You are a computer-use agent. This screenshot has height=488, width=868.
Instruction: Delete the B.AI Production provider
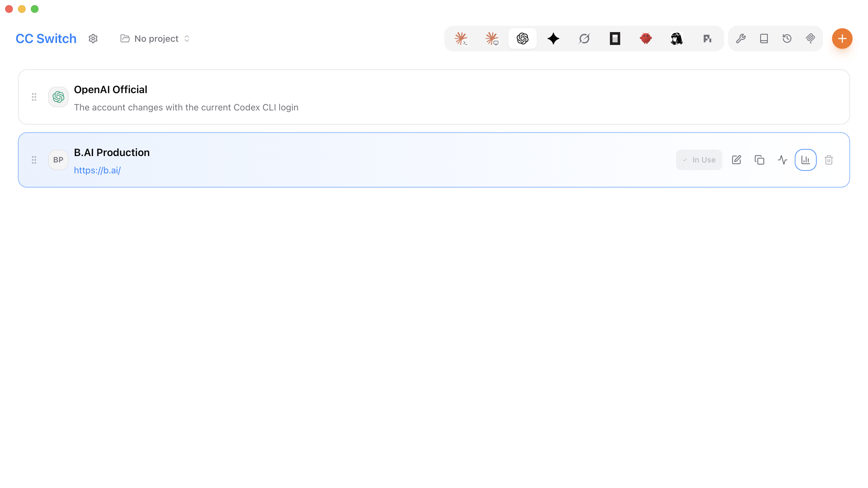click(x=829, y=160)
